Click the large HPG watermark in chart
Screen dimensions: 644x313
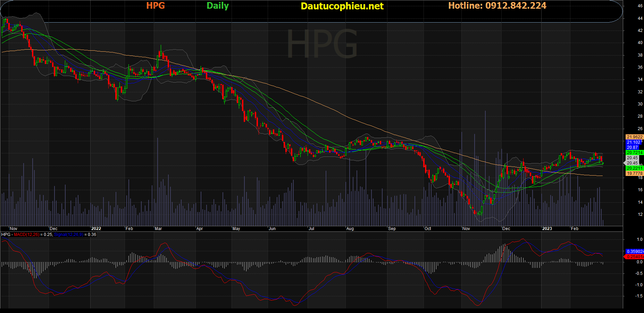tap(322, 44)
